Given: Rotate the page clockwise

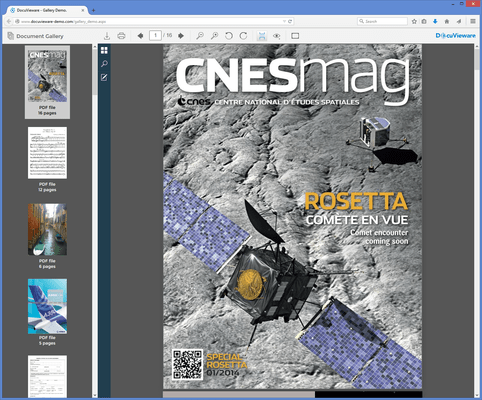Looking at the screenshot, I should click(x=243, y=36).
